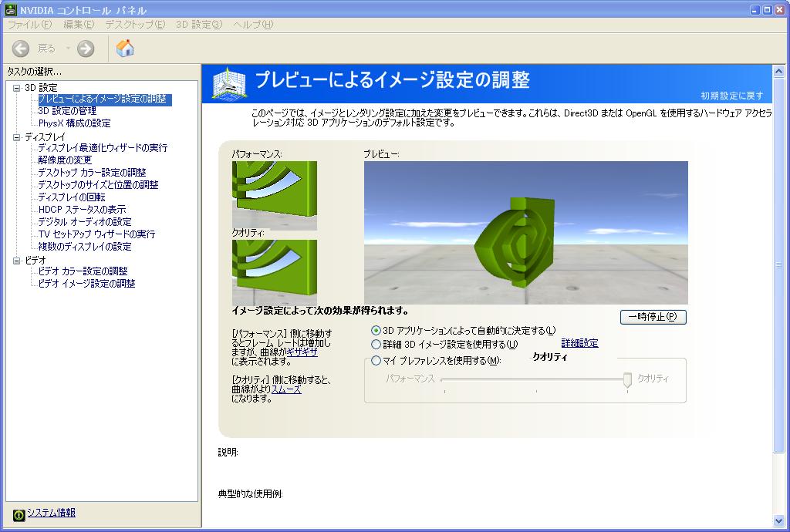Select プレビューによるイメージ設定の調整 tree item
This screenshot has width=790, height=532.
(x=105, y=99)
